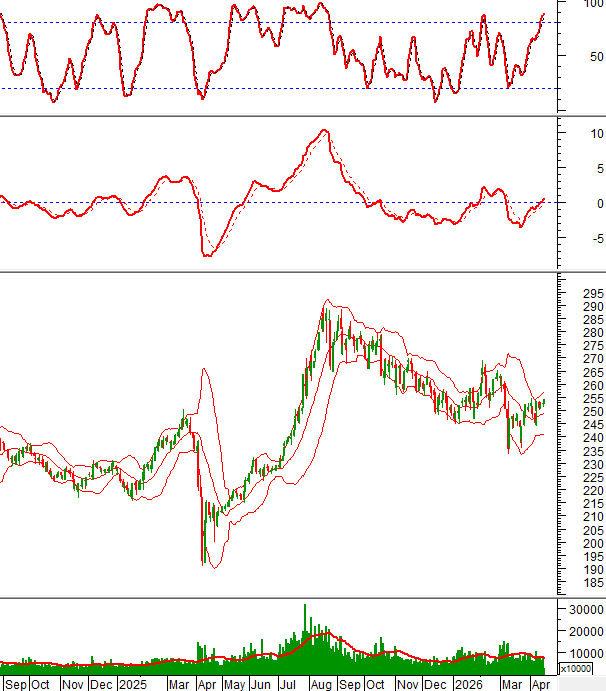Screen dimensions: 606x691
Task: Click the MACD trough below -5
Action: [x=207, y=255]
